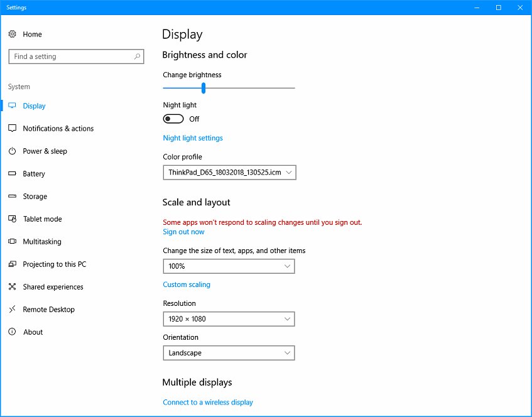Open Projecting to this PC settings
The image size is (532, 417).
55,264
